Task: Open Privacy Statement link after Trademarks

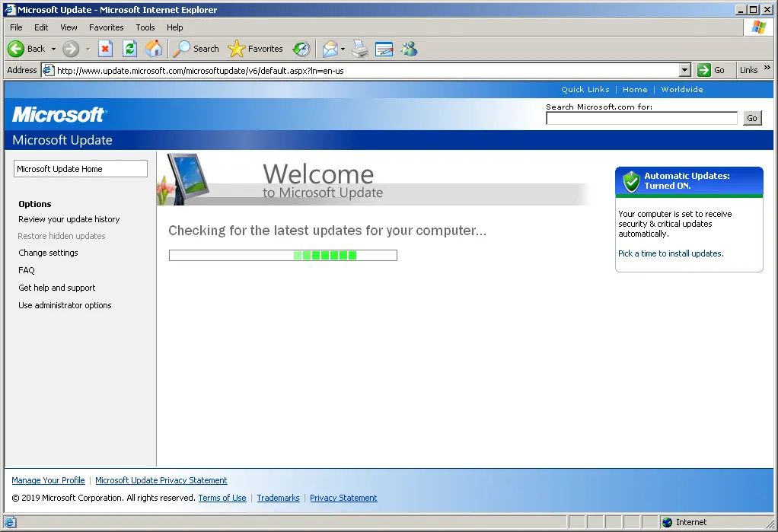Action: [x=343, y=498]
